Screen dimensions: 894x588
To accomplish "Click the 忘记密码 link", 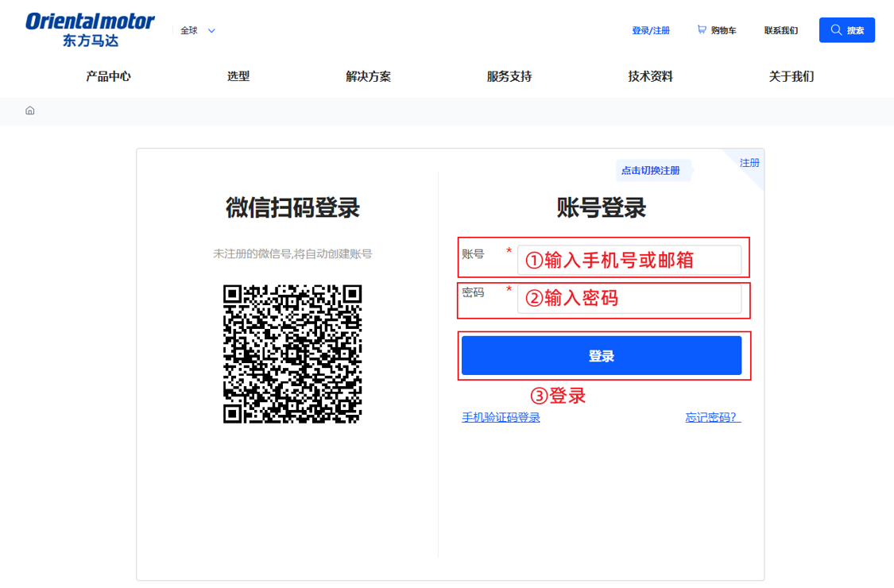I will point(710,416).
